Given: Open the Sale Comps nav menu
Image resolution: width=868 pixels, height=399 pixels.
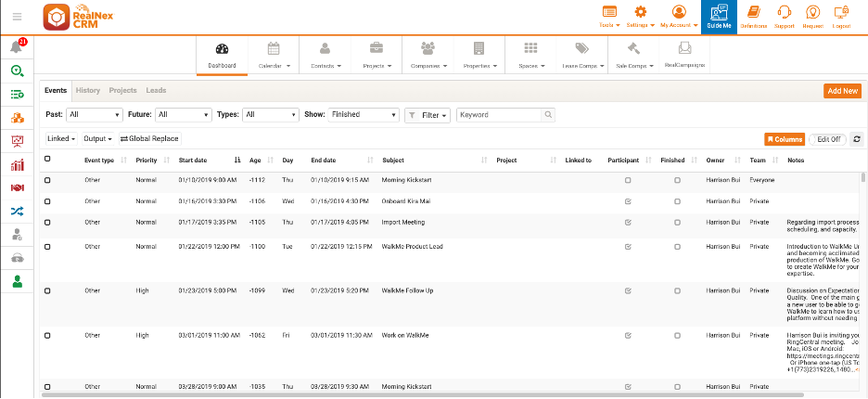Looking at the screenshot, I should (x=634, y=55).
